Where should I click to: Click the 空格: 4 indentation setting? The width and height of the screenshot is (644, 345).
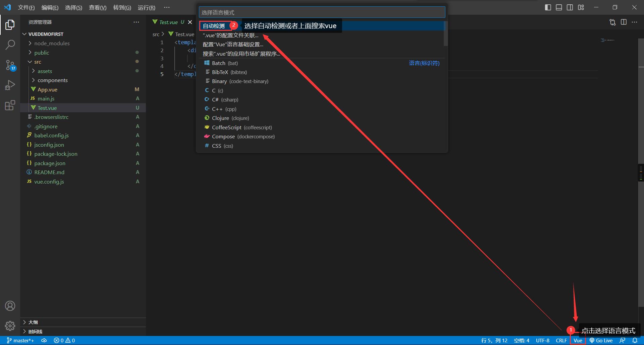[x=522, y=340]
